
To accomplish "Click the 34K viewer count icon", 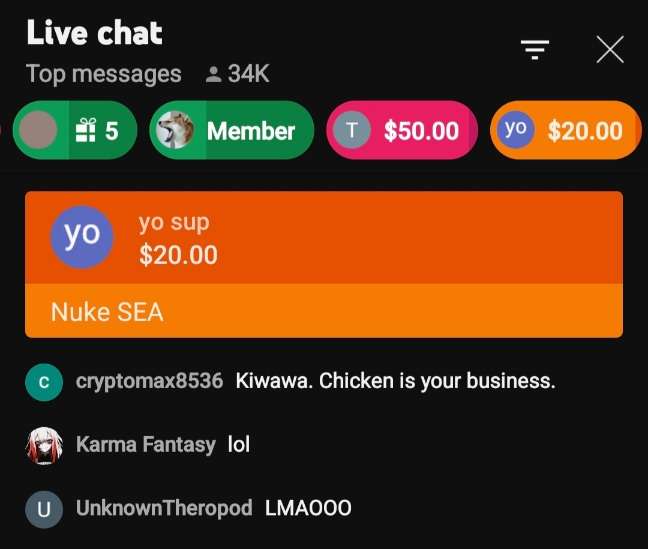I will coord(214,74).
